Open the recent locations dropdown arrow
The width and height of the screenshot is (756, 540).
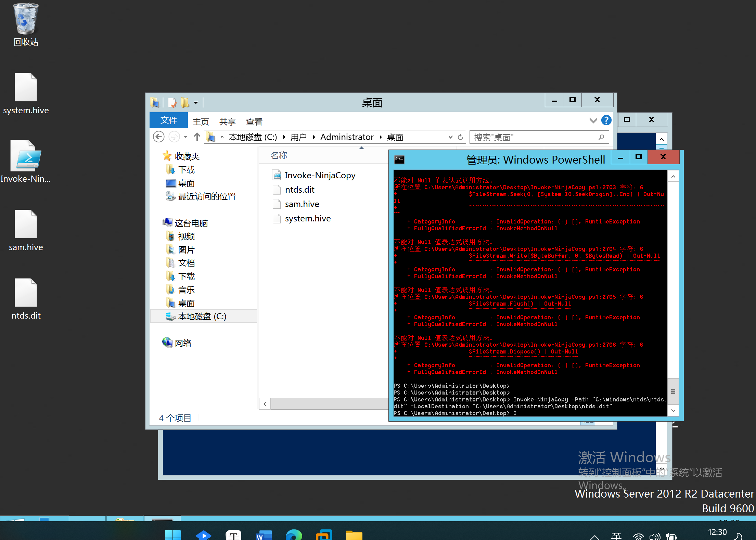coord(185,137)
